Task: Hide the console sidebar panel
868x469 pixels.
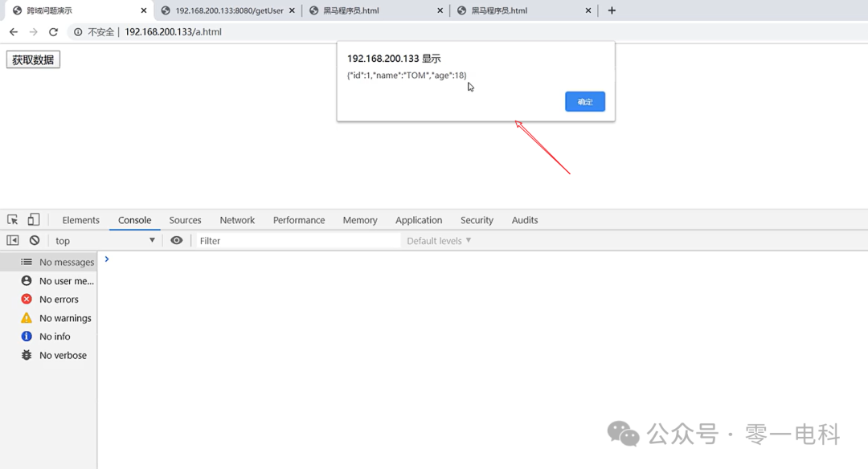Action: point(11,239)
